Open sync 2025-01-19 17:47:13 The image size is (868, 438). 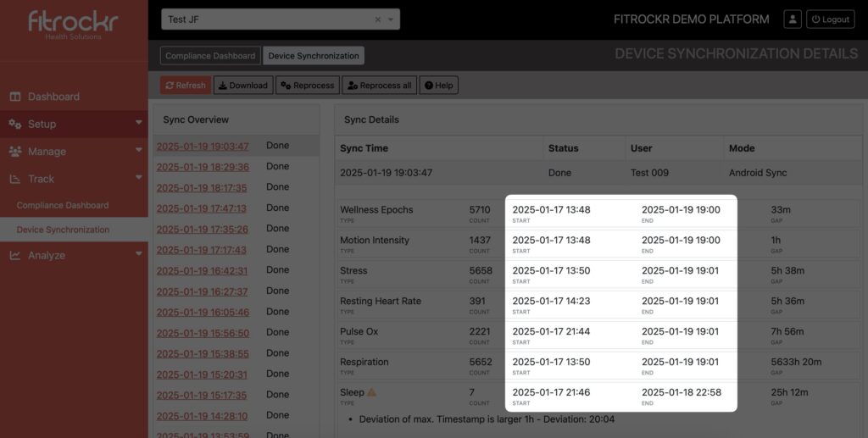click(x=202, y=208)
